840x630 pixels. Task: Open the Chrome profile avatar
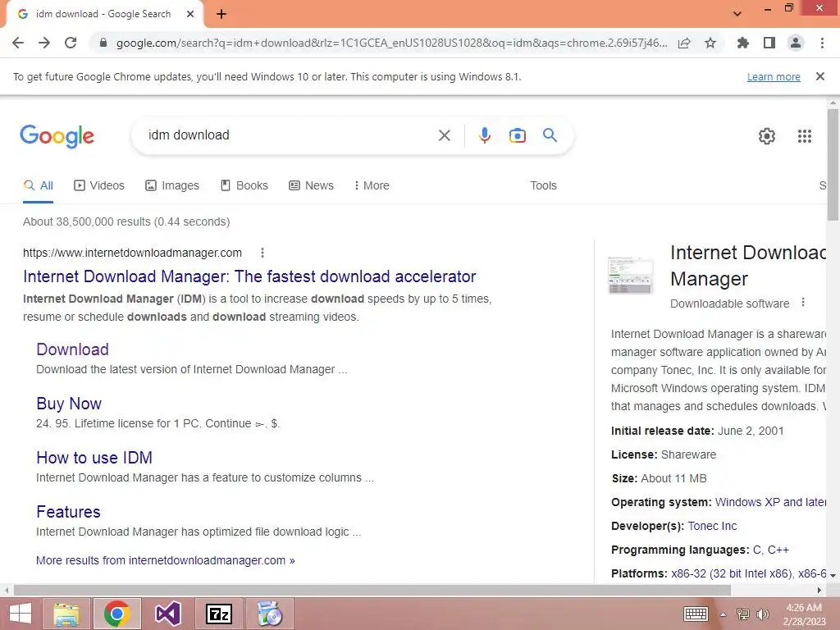[796, 43]
